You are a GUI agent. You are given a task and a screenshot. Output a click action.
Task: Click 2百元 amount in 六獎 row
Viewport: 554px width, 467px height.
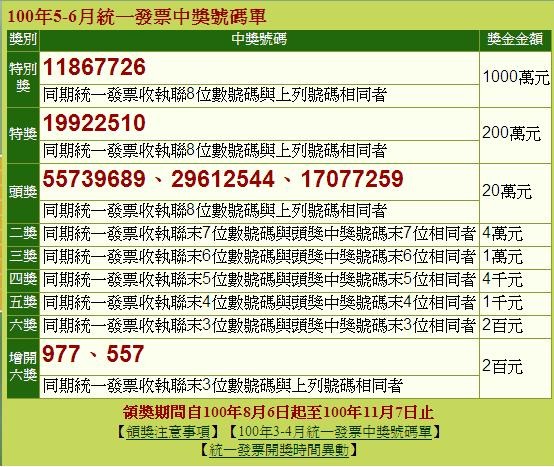[x=502, y=326]
